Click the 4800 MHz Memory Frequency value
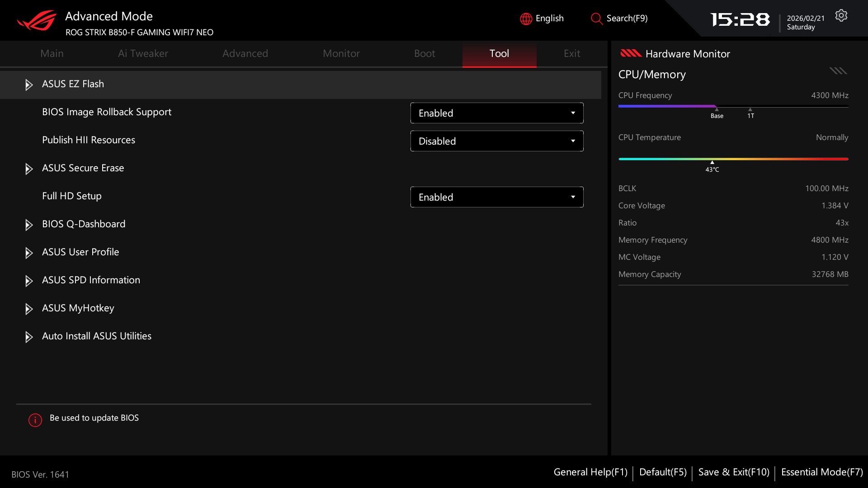868x488 pixels. [x=830, y=240]
